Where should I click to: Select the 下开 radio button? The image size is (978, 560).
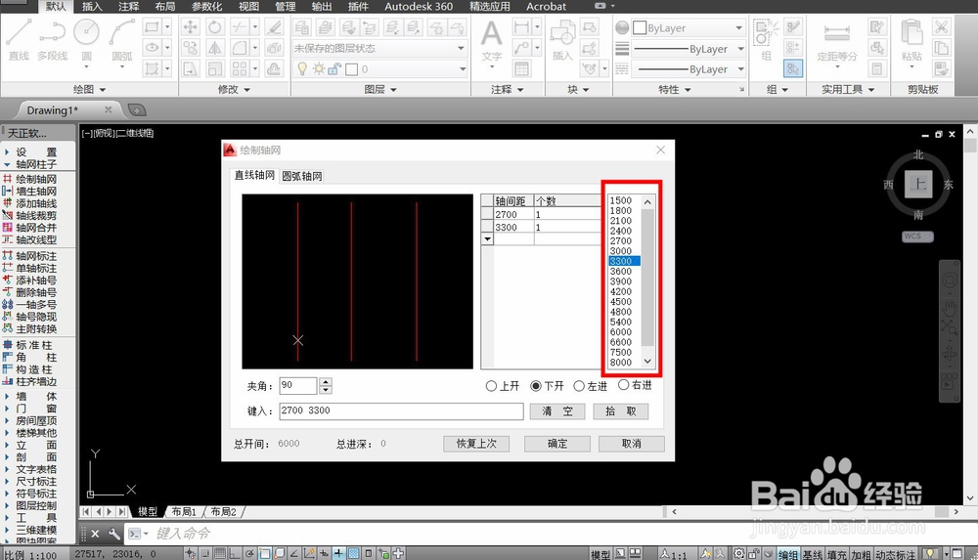pos(536,386)
